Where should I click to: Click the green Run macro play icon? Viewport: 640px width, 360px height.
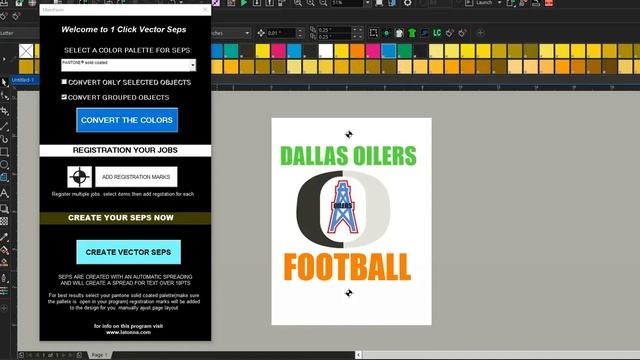[244, 3]
